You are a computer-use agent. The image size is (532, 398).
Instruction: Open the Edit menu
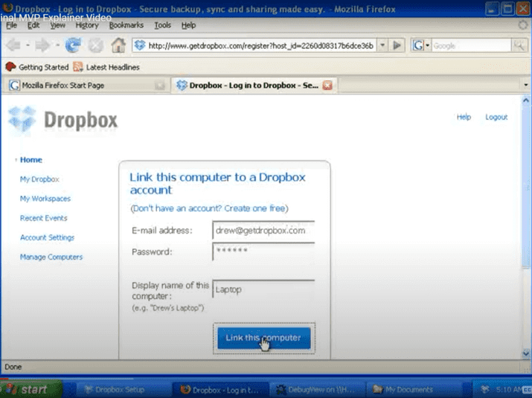point(33,25)
